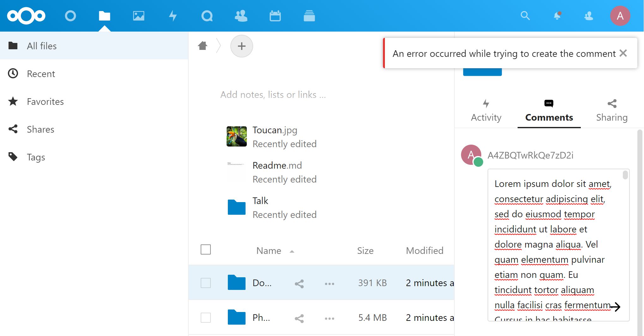Image resolution: width=644 pixels, height=336 pixels.
Task: Open the Activity stream icon
Action: (x=173, y=15)
